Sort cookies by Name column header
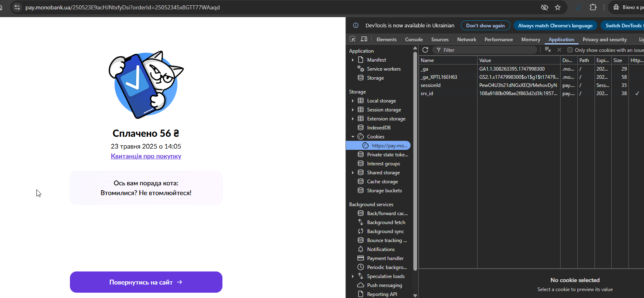 (x=448, y=60)
